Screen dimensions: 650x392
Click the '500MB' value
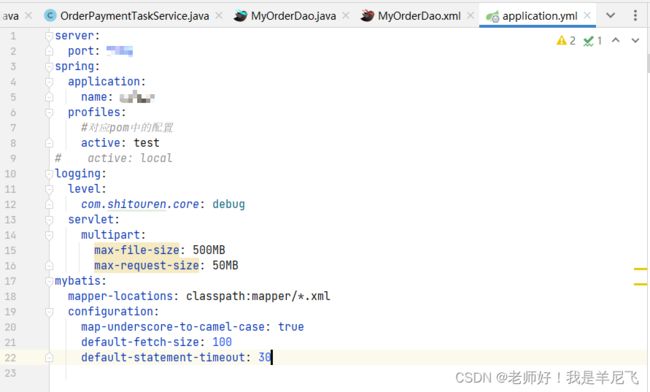(x=209, y=251)
